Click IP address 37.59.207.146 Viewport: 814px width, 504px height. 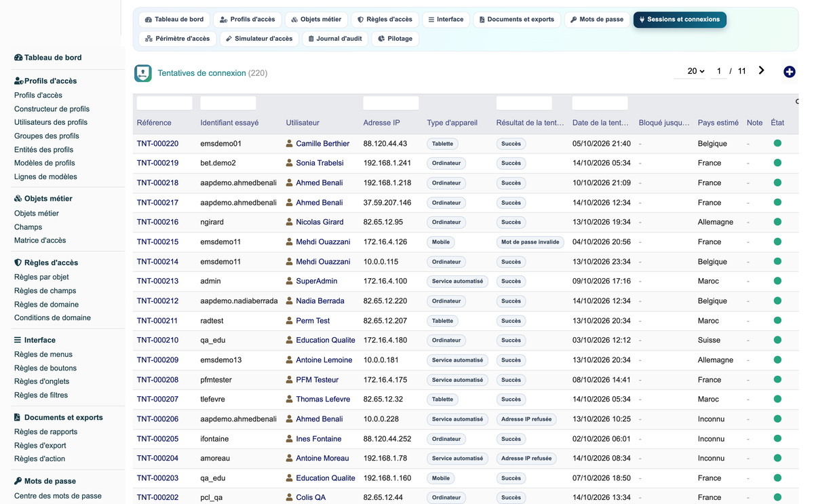pyautogui.click(x=387, y=203)
